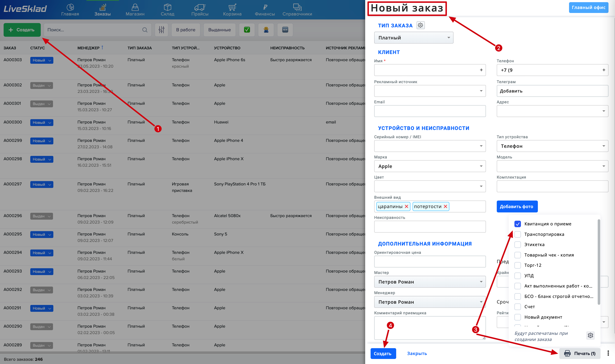
Task: Open Корзина tab
Action: (x=232, y=10)
